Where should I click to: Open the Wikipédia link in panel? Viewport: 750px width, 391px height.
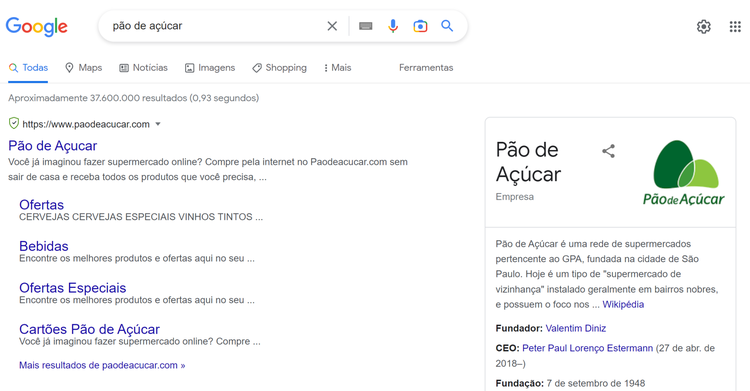click(623, 304)
